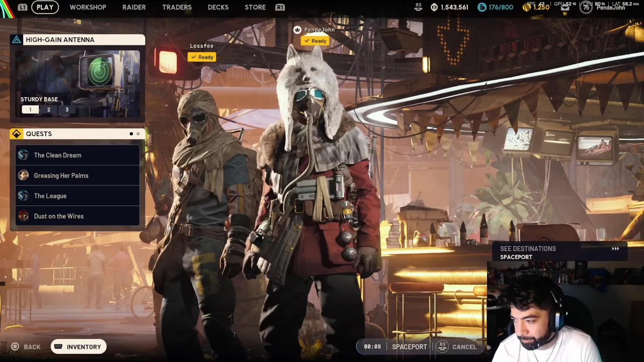Viewport: 644px width, 362px height.
Task: Click the coin currency icon
Action: 434,7
